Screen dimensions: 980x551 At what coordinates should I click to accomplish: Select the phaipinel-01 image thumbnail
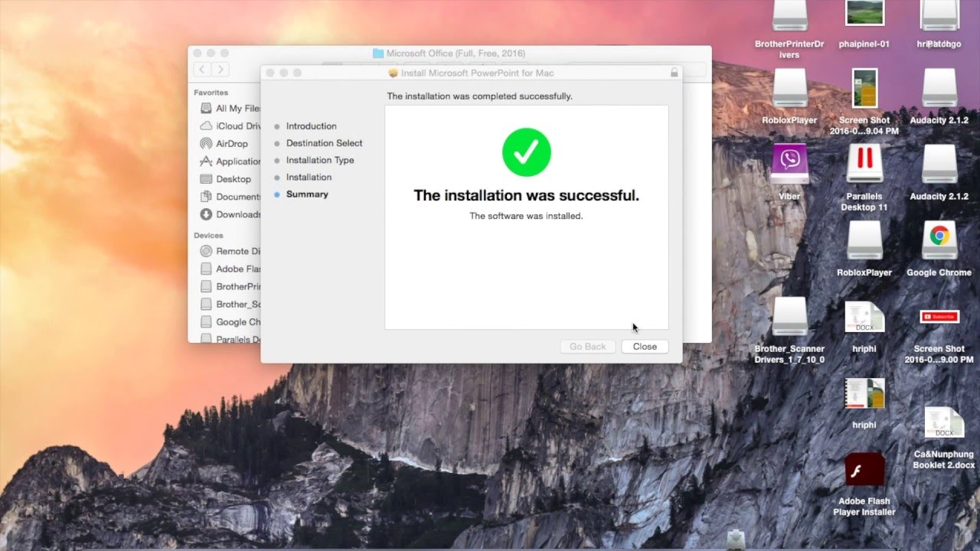pos(864,14)
